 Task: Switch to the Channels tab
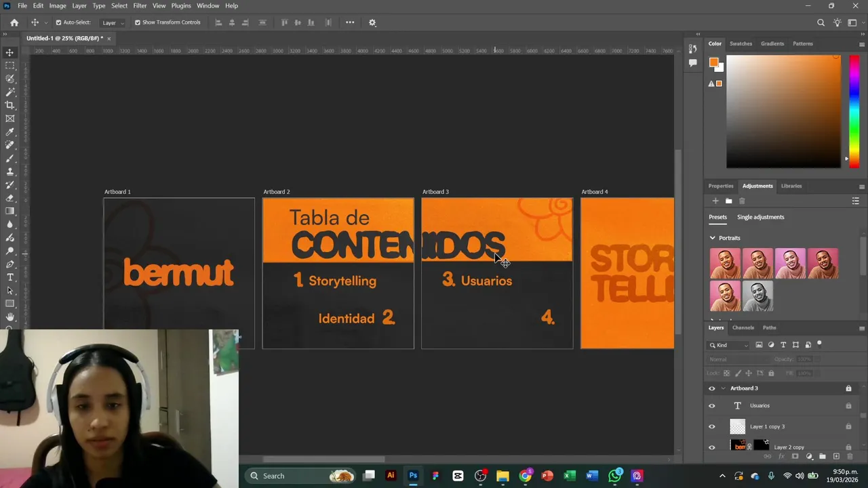coord(743,327)
